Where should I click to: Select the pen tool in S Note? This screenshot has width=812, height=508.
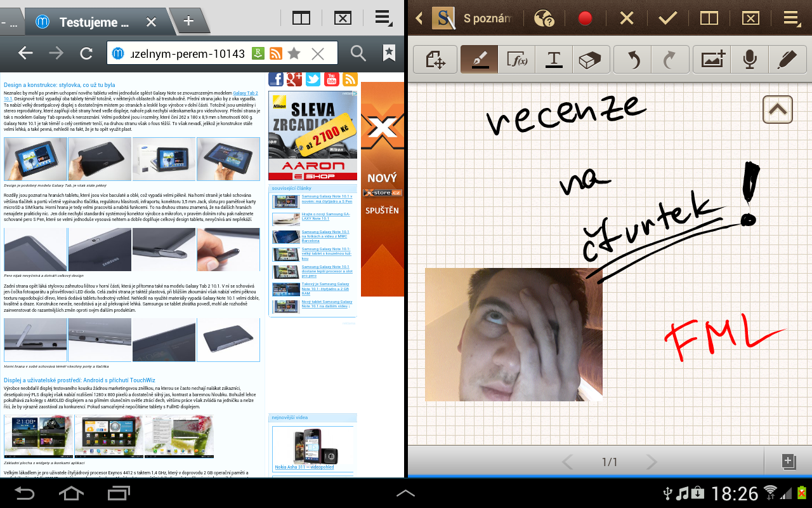[x=478, y=61]
